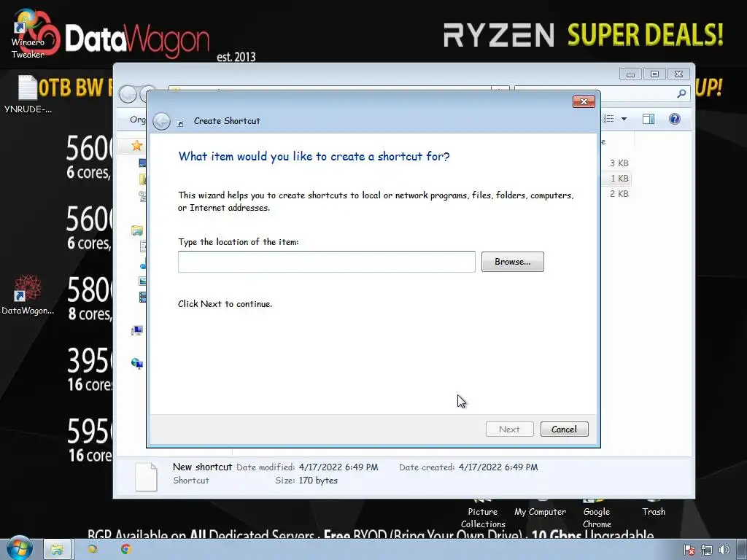Open the Winaero Tweaker desktop shortcut
Image resolution: width=747 pixels, height=560 pixels.
(x=28, y=34)
